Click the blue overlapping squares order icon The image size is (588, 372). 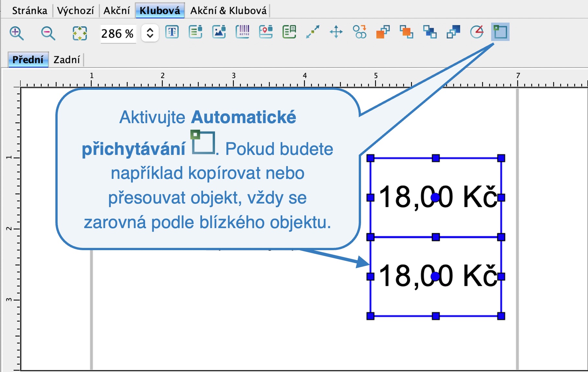[430, 32]
